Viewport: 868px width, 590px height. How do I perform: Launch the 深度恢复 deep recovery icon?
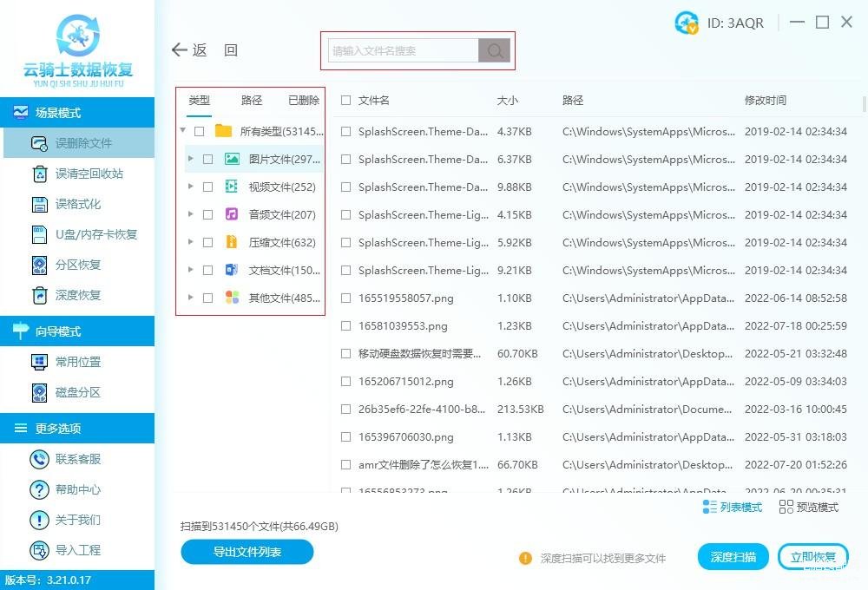[39, 296]
